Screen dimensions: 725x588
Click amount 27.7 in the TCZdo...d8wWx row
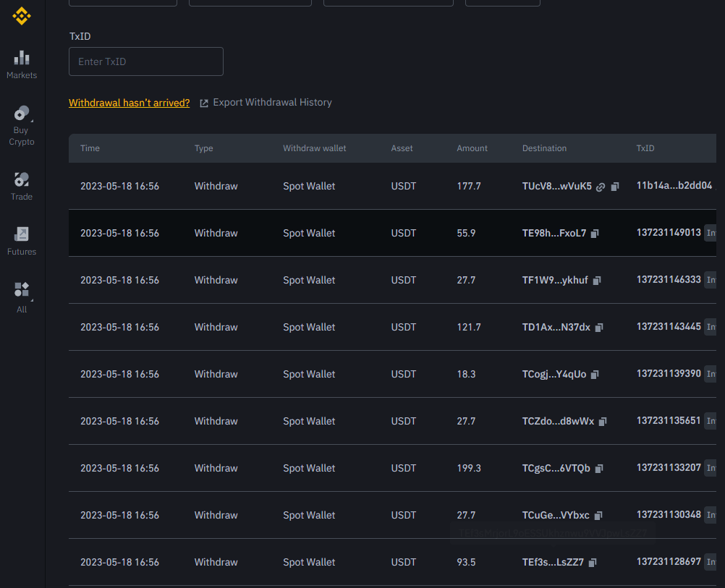click(466, 422)
